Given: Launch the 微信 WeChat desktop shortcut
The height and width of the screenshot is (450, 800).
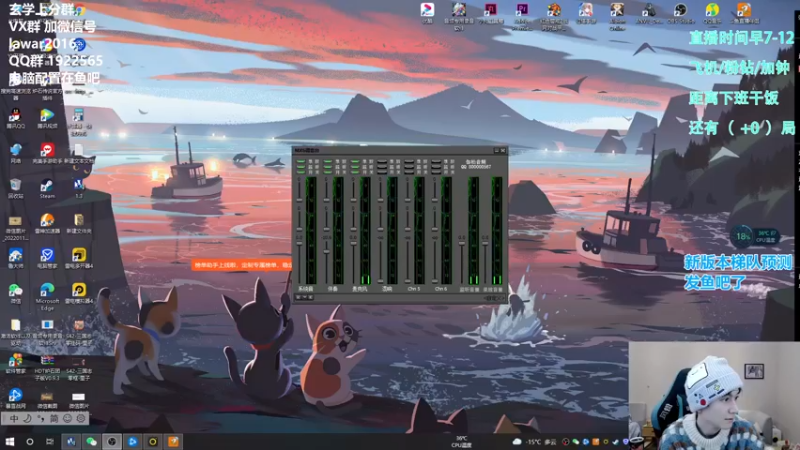Looking at the screenshot, I should [15, 293].
